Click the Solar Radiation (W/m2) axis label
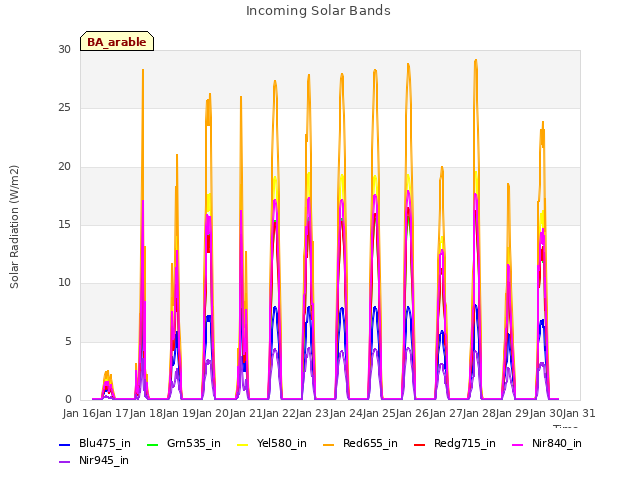The width and height of the screenshot is (640, 480). (x=14, y=227)
